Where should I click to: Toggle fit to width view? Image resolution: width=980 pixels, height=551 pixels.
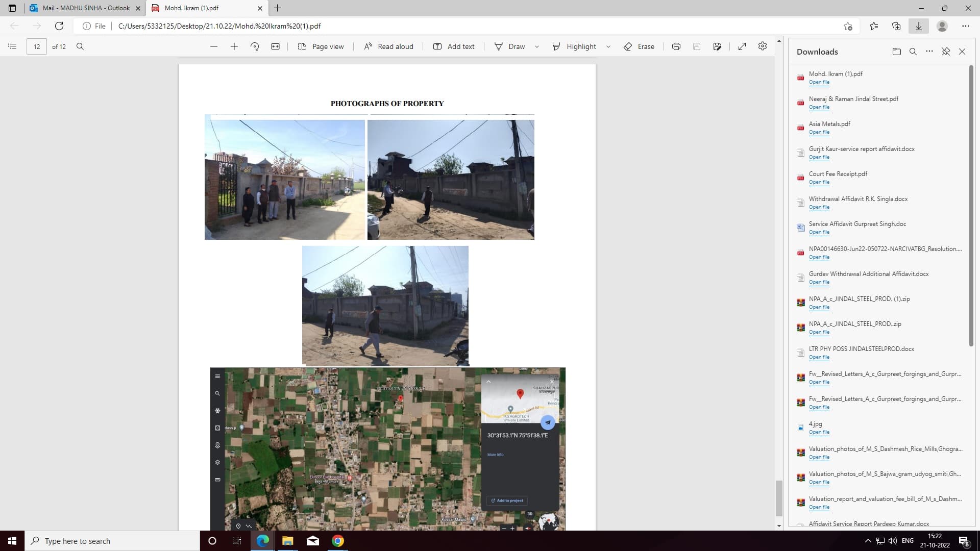(275, 46)
